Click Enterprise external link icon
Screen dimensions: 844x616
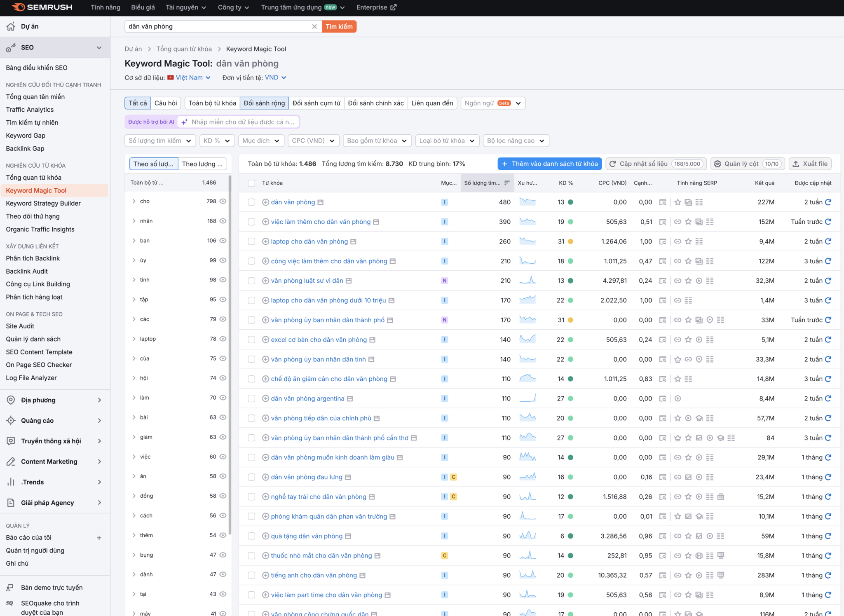394,7
